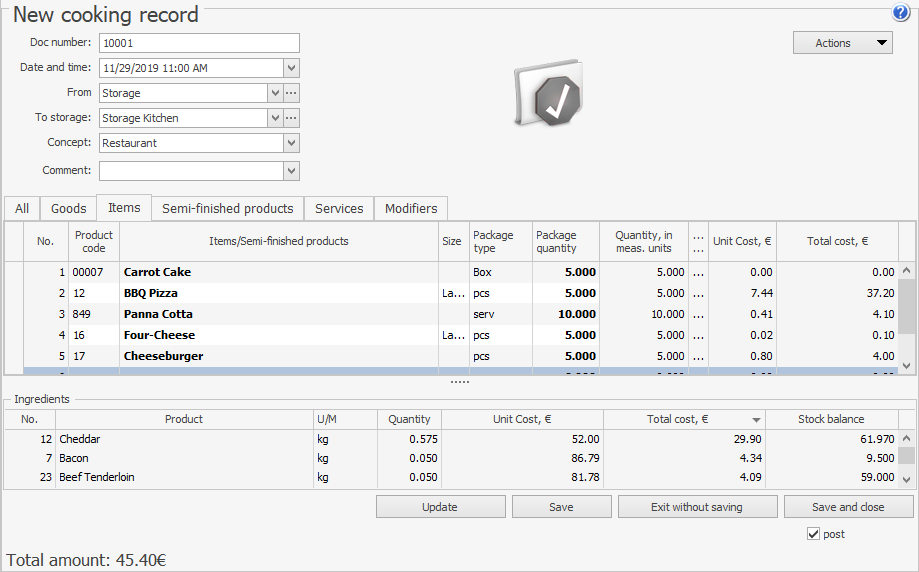The image size is (919, 572).
Task: Click the document checkmark status icon
Action: (549, 96)
